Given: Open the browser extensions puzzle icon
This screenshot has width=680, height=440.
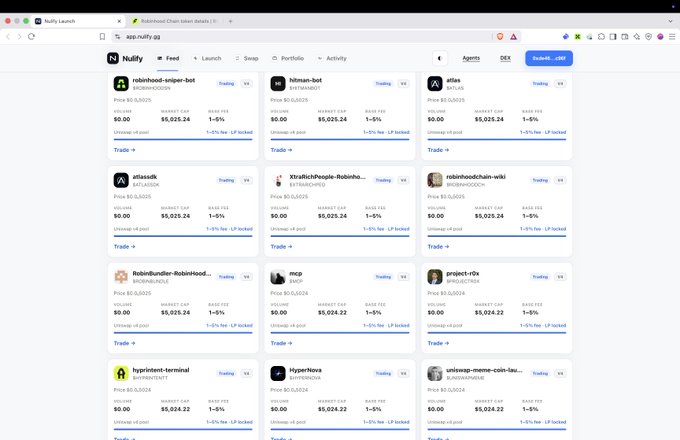Looking at the screenshot, I should tap(601, 36).
